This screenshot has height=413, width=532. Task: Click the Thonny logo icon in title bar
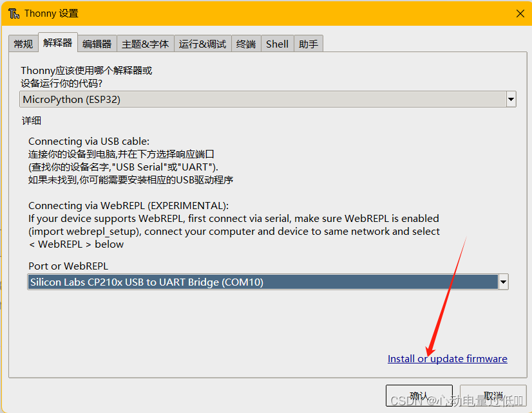point(14,14)
